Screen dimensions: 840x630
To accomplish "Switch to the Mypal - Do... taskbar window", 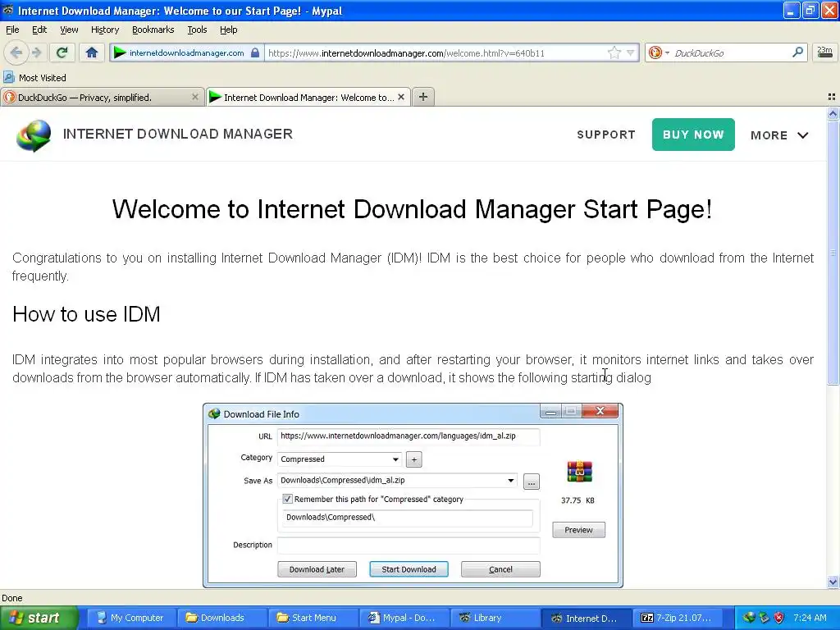I will pos(404,618).
